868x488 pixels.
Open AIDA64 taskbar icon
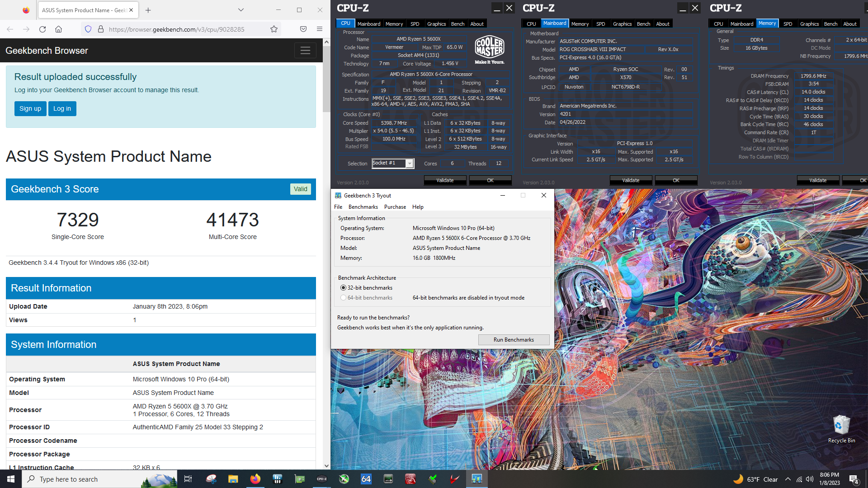366,479
